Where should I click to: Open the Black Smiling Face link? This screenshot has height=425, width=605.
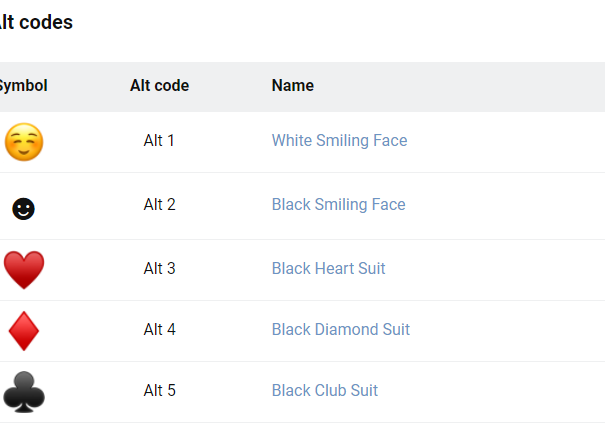click(338, 205)
